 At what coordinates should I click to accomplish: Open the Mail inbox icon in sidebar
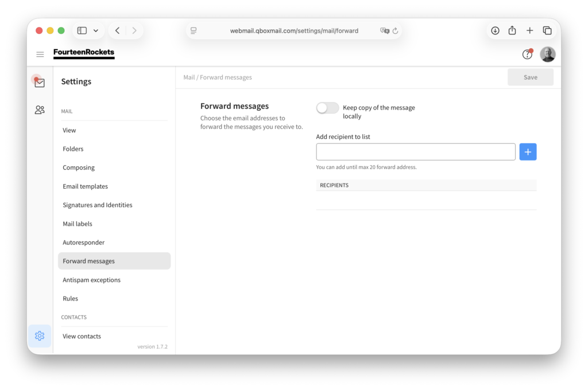[x=40, y=83]
